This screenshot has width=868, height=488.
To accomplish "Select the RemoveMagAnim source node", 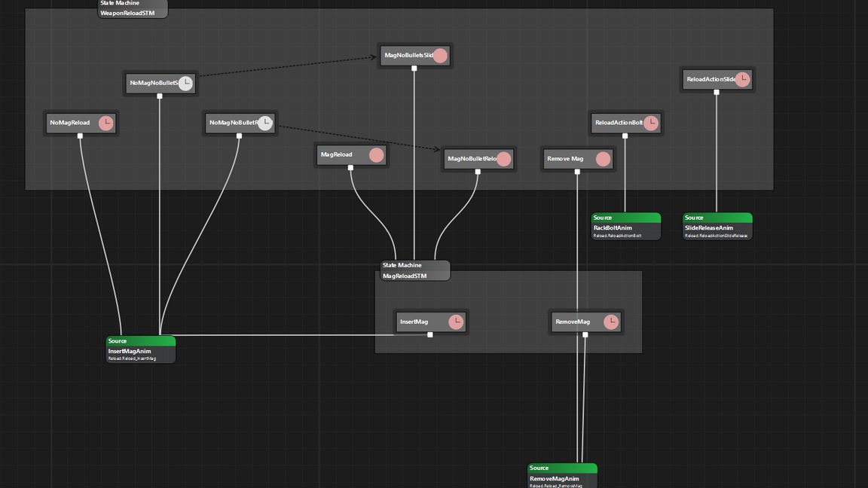I will [x=562, y=476].
